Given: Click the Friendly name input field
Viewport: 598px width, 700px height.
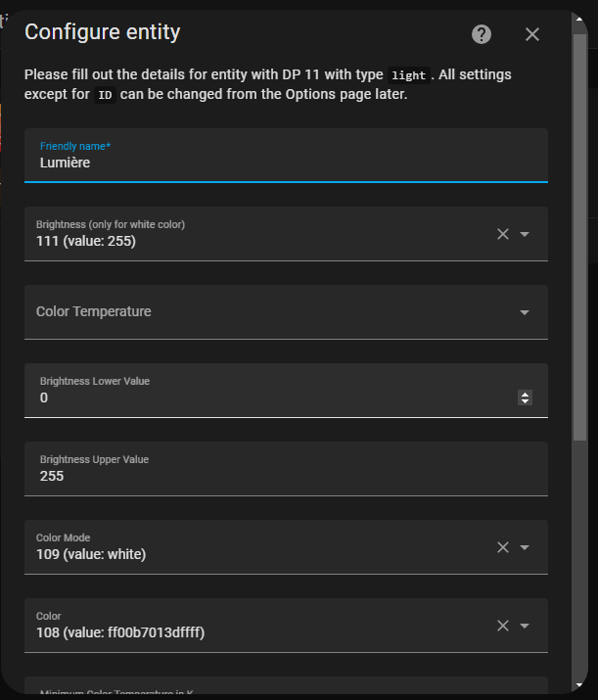Looking at the screenshot, I should tap(286, 156).
